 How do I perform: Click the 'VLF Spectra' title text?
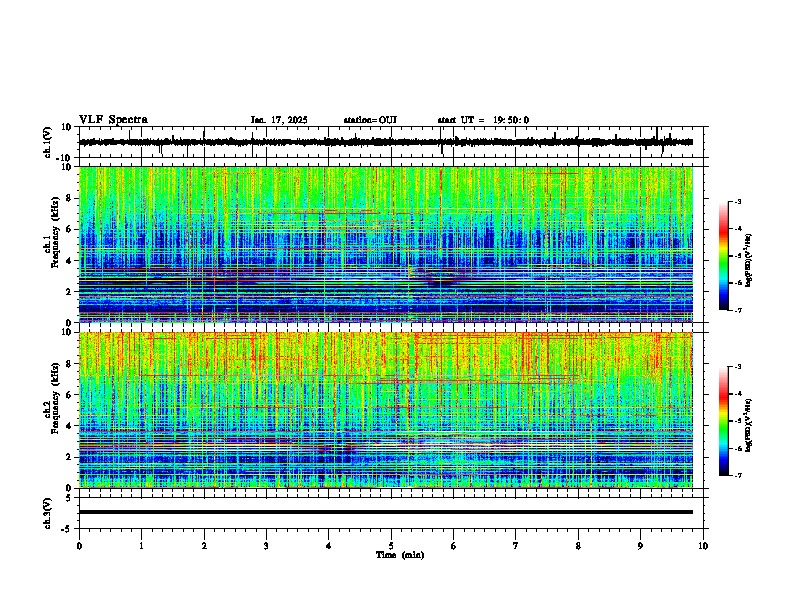pos(113,120)
